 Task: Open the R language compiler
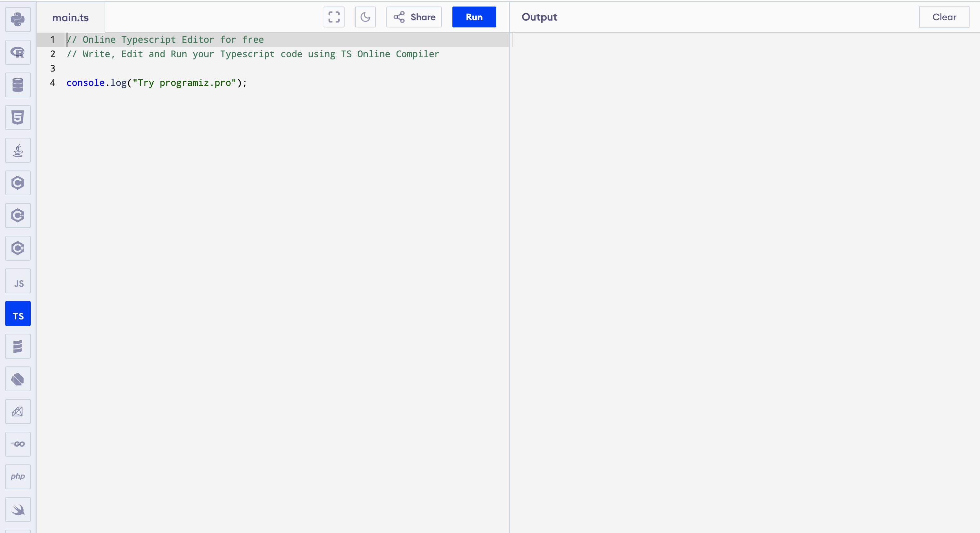point(18,52)
